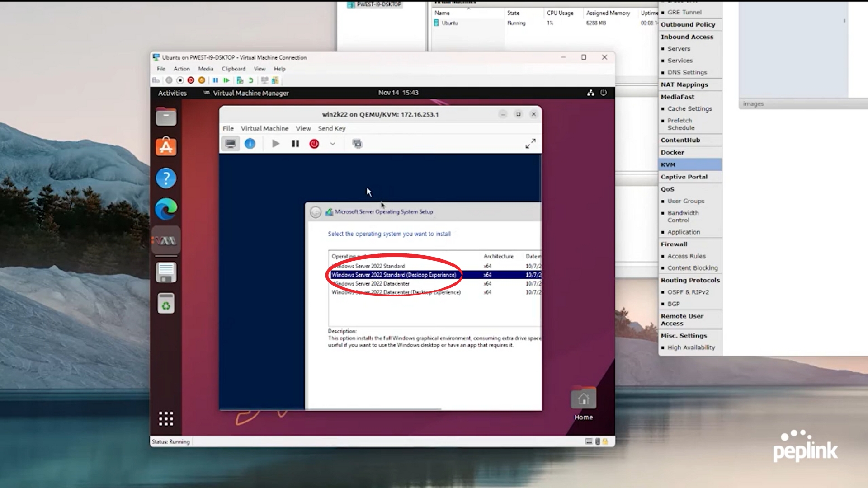The width and height of the screenshot is (868, 488).
Task: Show the graphical console view in virt-manager
Action: 231,144
